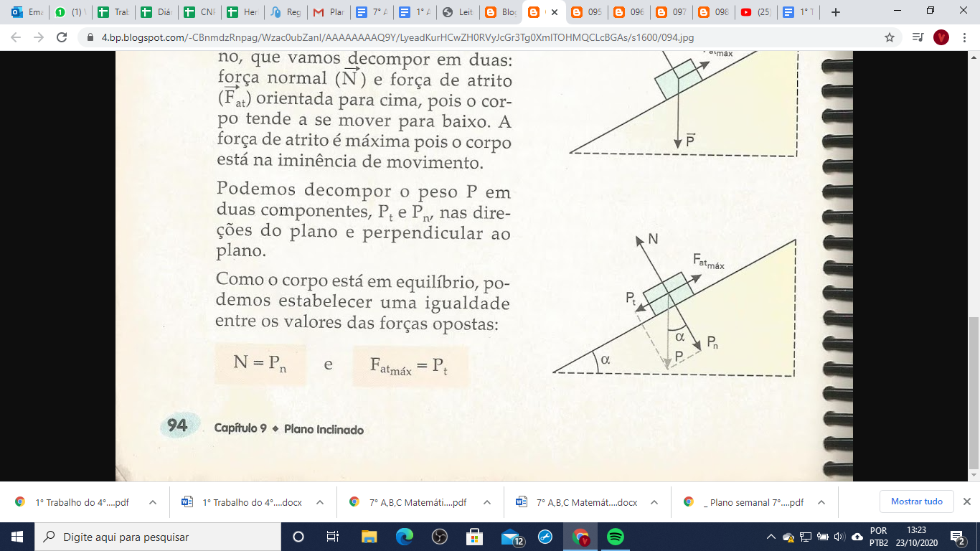Close the downloads bar

click(x=966, y=501)
